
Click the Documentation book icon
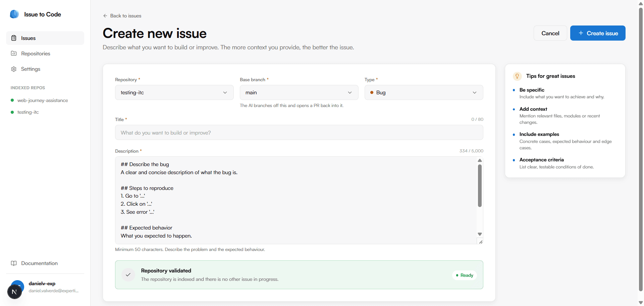pos(14,263)
